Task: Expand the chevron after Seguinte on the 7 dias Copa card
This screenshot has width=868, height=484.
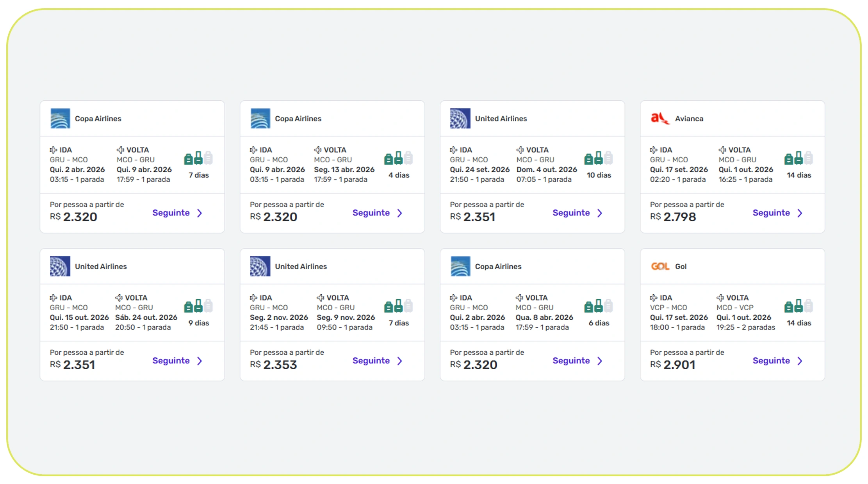Action: tap(200, 213)
